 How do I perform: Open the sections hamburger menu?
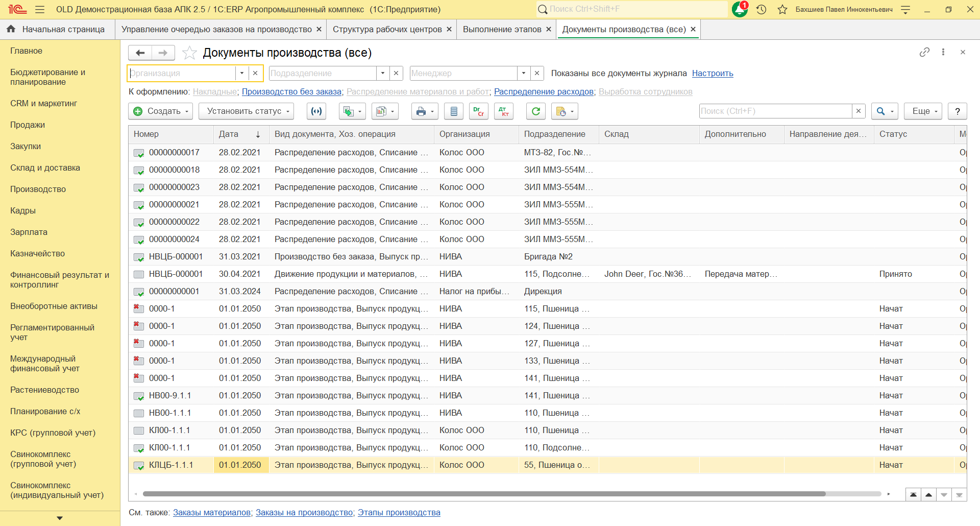(40, 9)
